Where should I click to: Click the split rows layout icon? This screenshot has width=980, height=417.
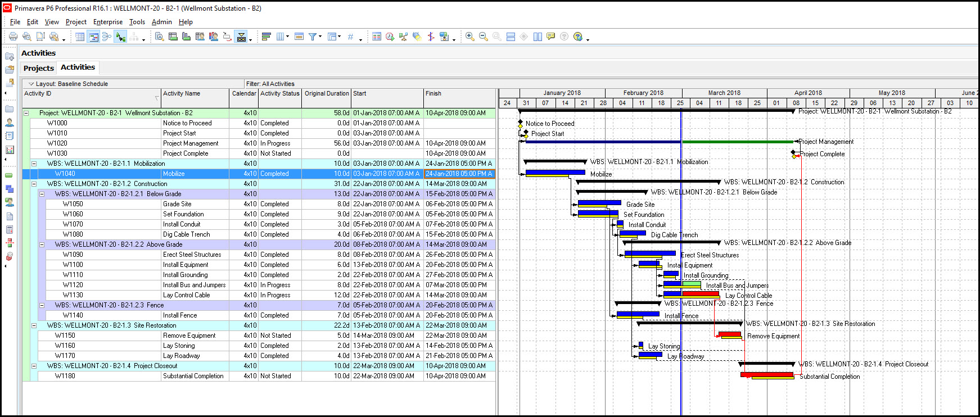click(x=511, y=37)
